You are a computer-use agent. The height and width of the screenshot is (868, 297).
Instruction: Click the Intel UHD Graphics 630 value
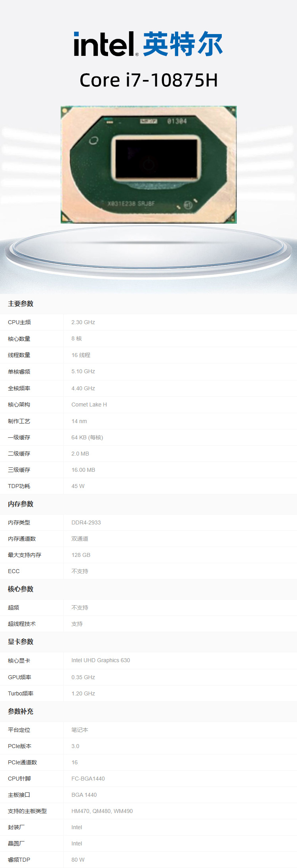(x=101, y=660)
